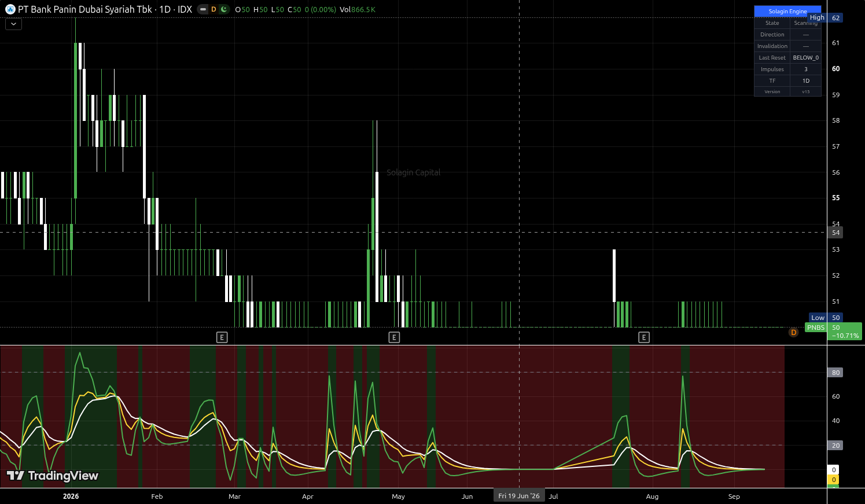The image size is (865, 504).
Task: Click the Mar time axis label
Action: click(234, 496)
